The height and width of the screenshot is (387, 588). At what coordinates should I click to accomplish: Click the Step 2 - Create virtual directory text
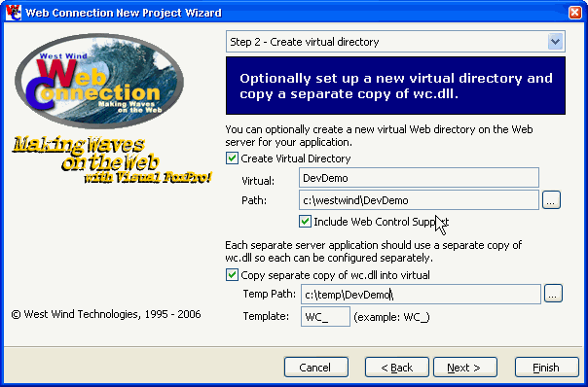pyautogui.click(x=304, y=42)
